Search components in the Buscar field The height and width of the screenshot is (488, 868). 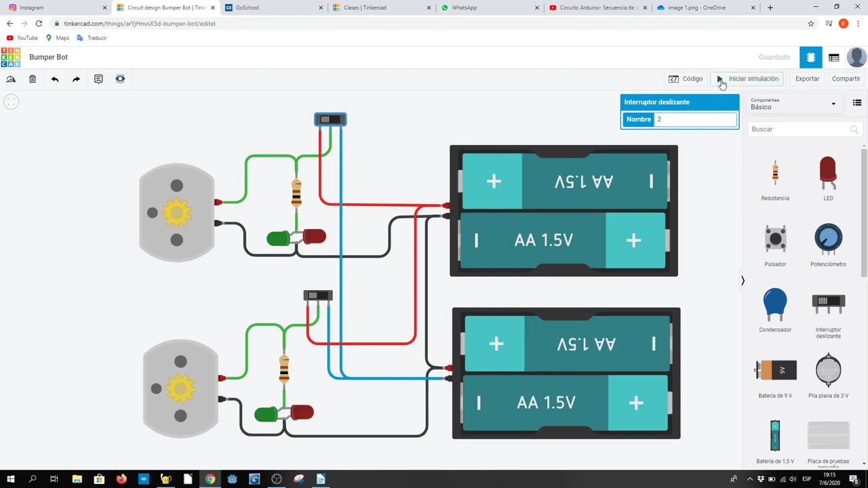805,129
